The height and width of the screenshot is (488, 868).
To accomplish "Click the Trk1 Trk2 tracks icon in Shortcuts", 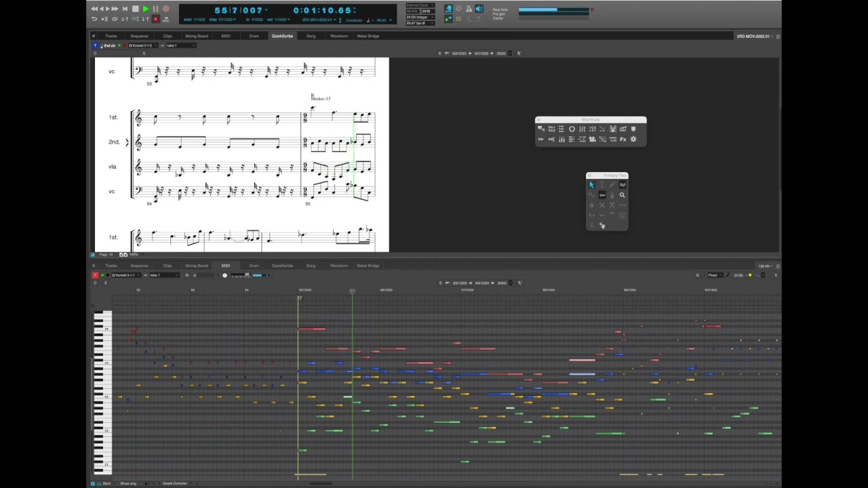I will [551, 129].
